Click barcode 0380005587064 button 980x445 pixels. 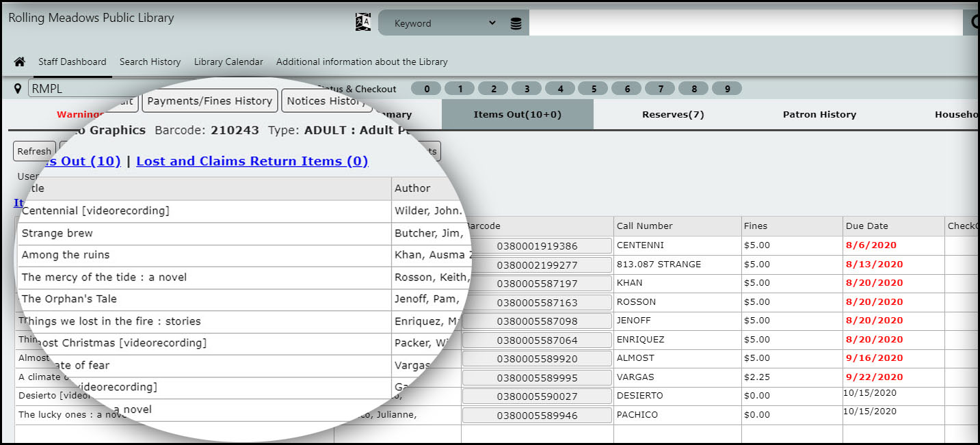tap(537, 340)
